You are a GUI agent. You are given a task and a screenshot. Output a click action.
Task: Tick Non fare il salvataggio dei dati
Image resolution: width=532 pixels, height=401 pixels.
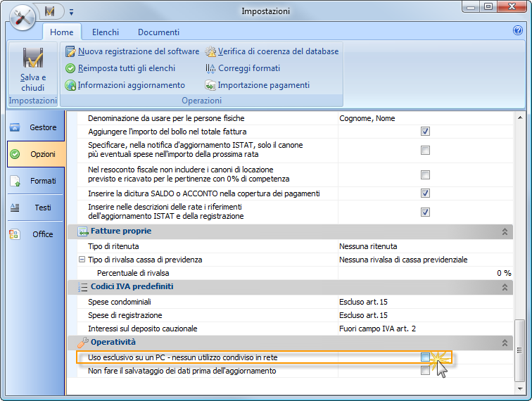click(425, 371)
